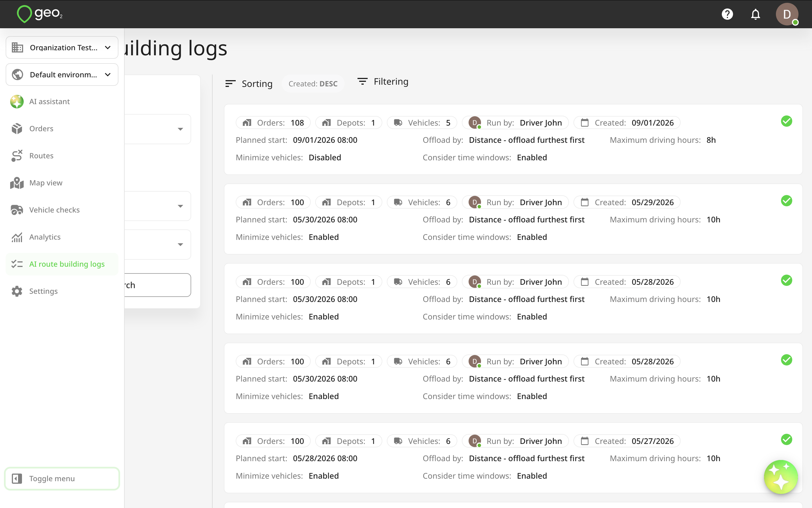Open the user avatar D menu
Screen dimensions: 812x508
point(787,14)
